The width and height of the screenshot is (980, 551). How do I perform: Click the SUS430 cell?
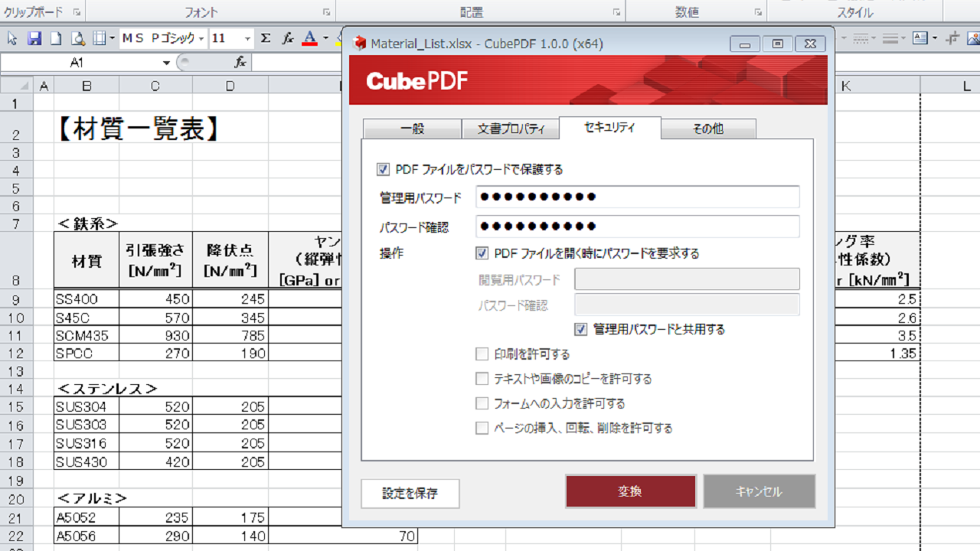tap(87, 462)
